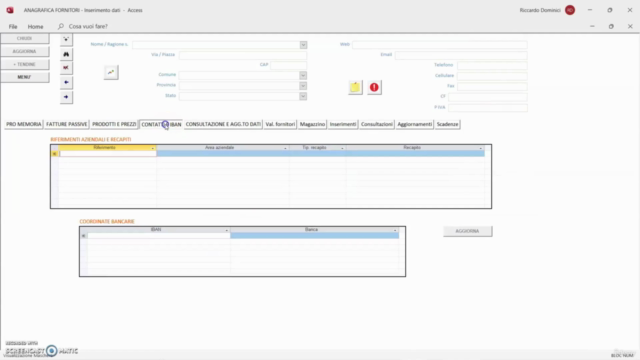Click the CHIUDI button
This screenshot has width=640, height=360.
tap(24, 38)
